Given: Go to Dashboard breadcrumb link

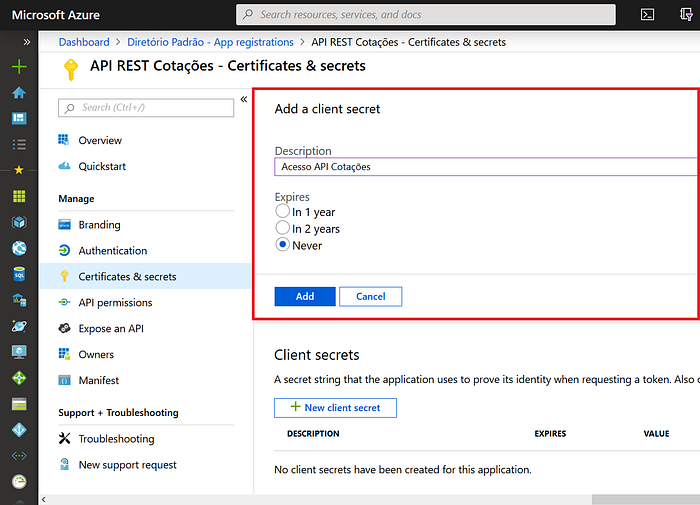Looking at the screenshot, I should tap(84, 42).
